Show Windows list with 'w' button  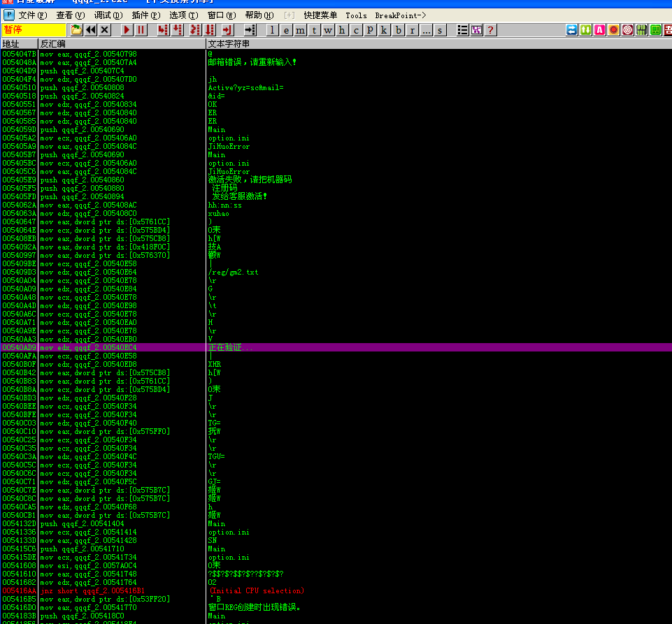(328, 30)
